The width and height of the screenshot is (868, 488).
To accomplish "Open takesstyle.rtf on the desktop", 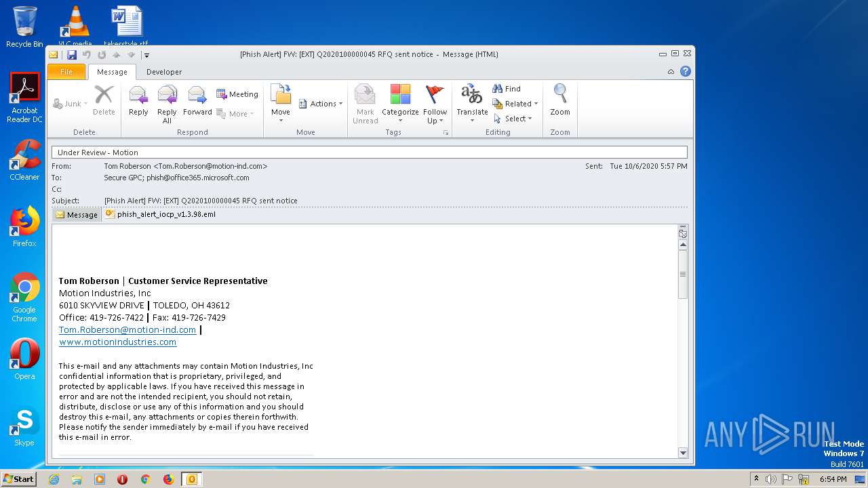I will point(127,26).
